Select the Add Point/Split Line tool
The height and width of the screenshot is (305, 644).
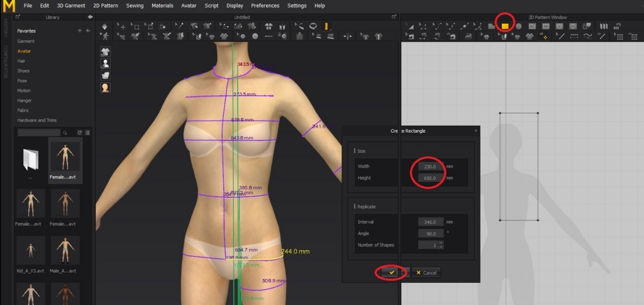(465, 26)
